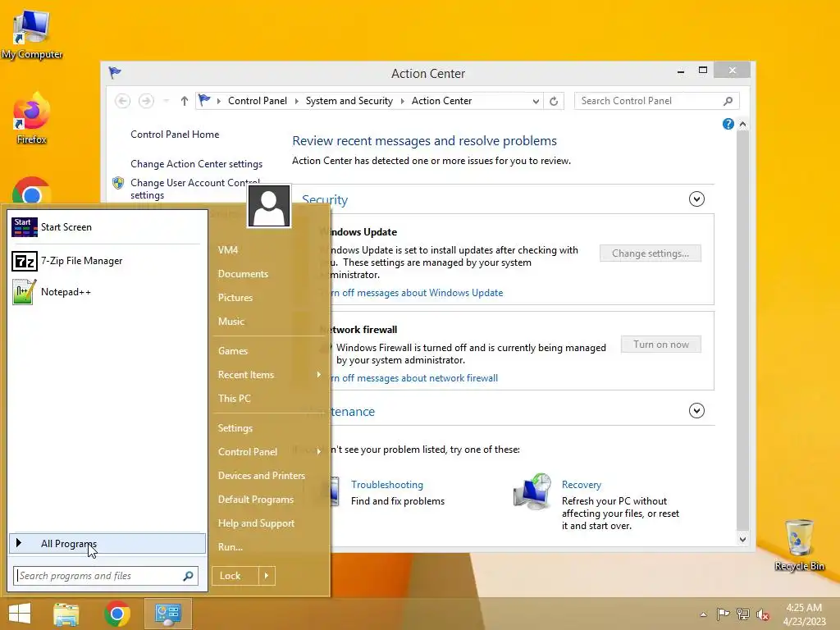Click the network icon in system tray
The image size is (840, 630).
743,614
